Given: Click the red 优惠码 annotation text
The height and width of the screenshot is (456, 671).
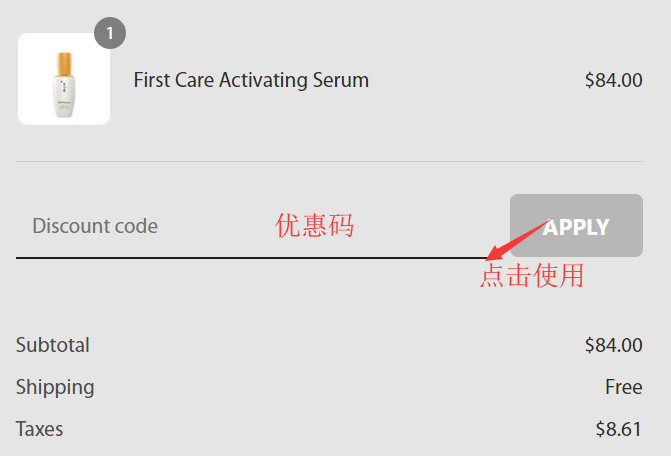Looking at the screenshot, I should click(314, 226).
